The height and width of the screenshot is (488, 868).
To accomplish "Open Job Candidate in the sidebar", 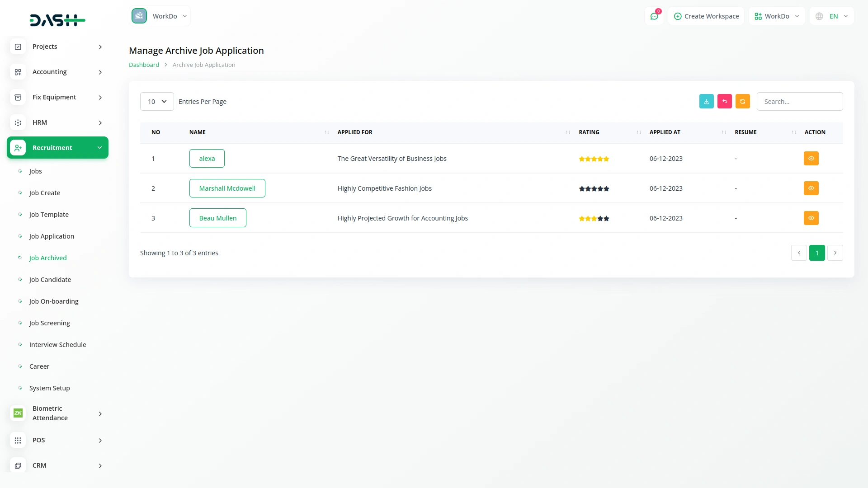I will pyautogui.click(x=50, y=280).
